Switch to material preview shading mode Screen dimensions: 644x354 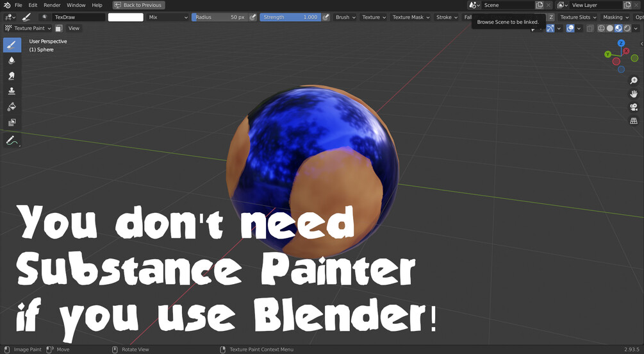(x=618, y=28)
